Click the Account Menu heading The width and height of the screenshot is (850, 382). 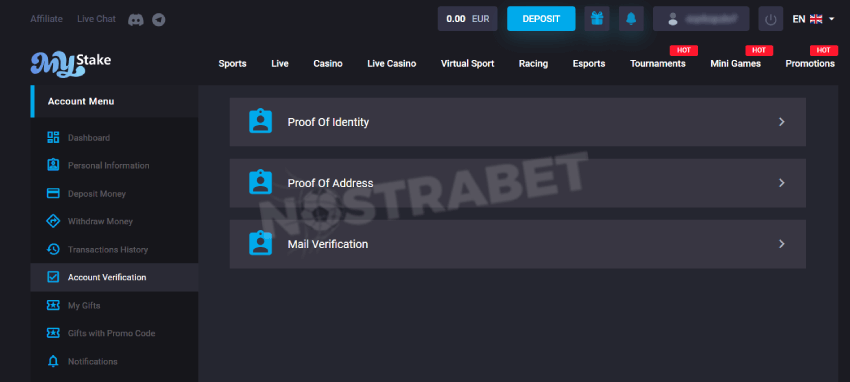tap(81, 101)
